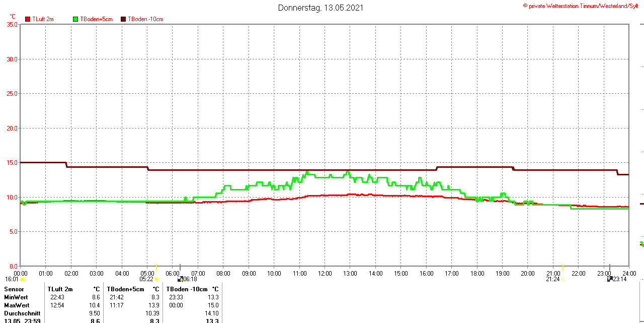Click the red TLuft 2m legend swatch
The width and height of the screenshot is (644, 323).
28,19
